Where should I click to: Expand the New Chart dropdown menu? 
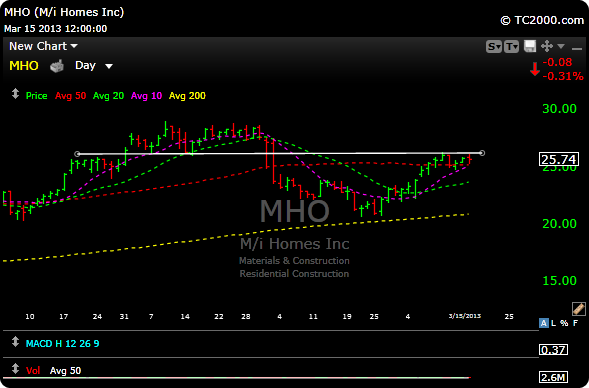pos(43,46)
